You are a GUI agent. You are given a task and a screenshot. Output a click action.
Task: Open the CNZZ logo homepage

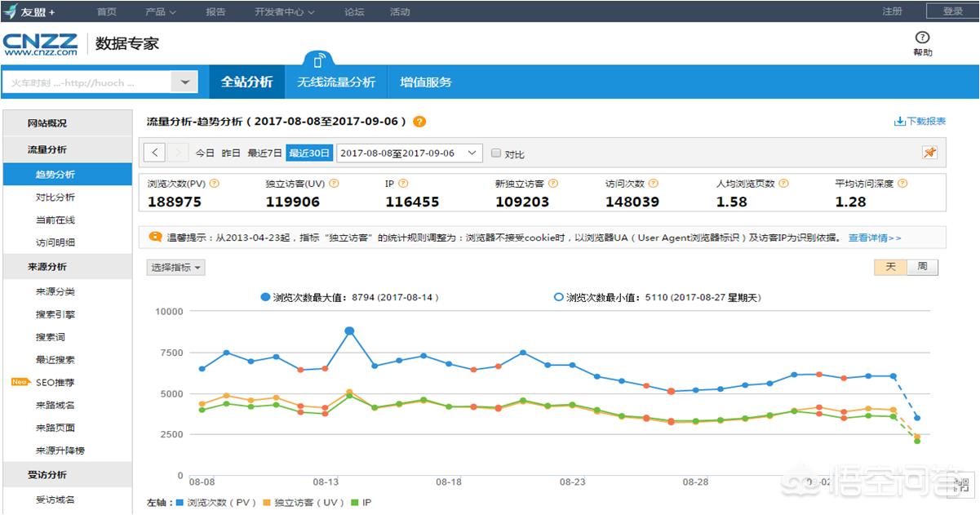coord(40,44)
